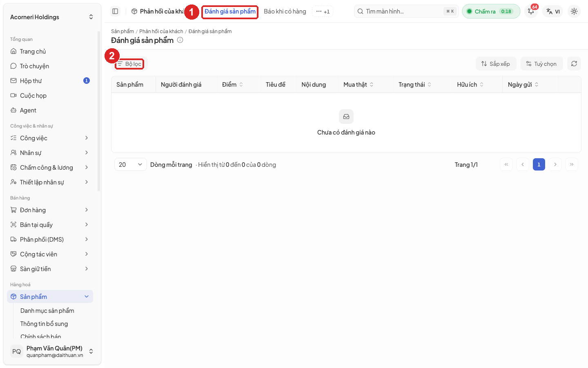Expand Nhân sự submenu

(x=50, y=153)
